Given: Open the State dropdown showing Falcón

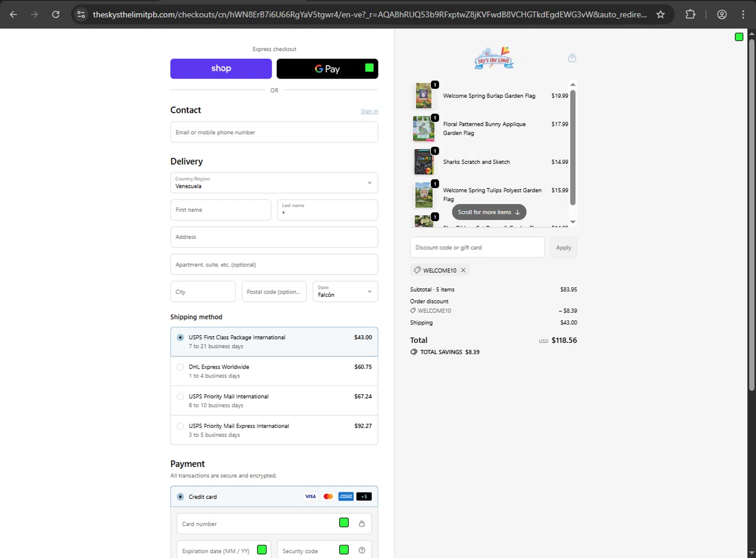Looking at the screenshot, I should 345,291.
